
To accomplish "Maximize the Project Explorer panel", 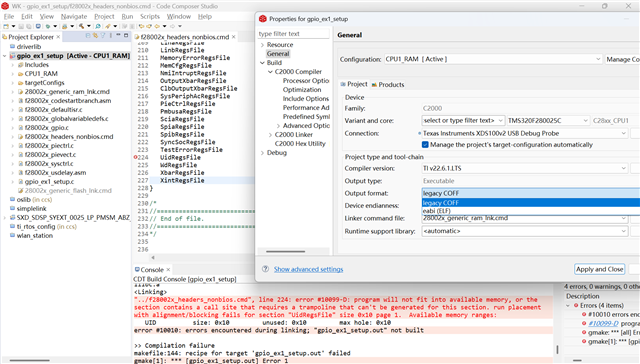I will 126,36.
